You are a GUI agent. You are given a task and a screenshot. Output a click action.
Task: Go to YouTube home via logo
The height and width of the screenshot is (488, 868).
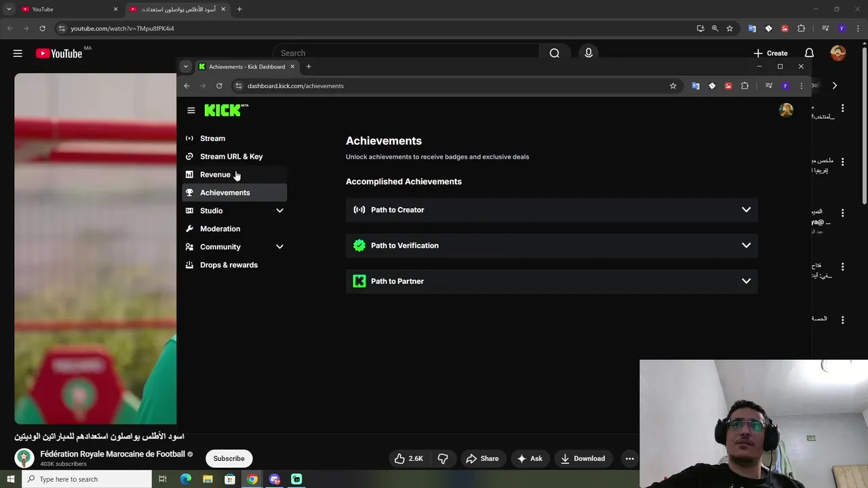59,54
